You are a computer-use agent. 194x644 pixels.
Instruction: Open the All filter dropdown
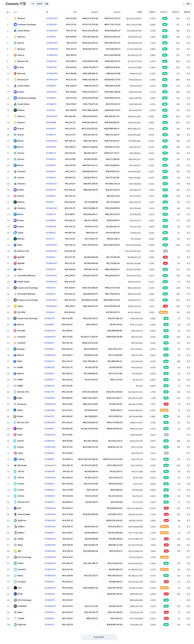(189, 4)
